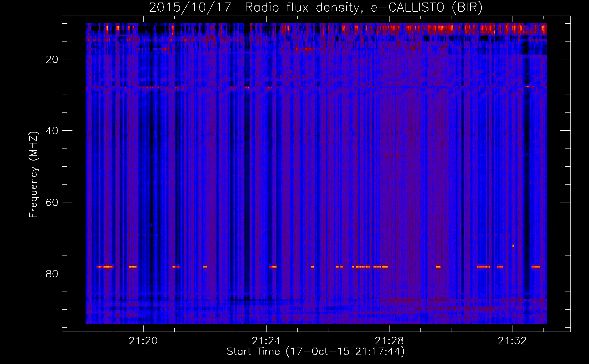Click the 21:24 time tick label
This screenshot has height=364, width=589.
pos(266,341)
